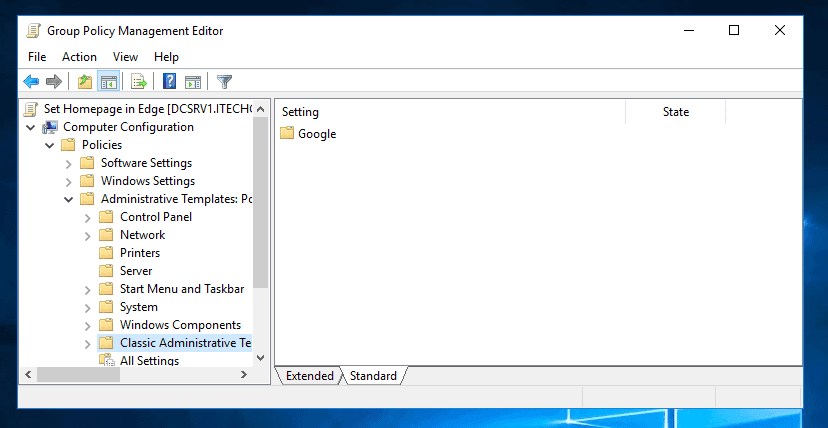
Task: Expand the Control Panel node
Action: [x=88, y=217]
